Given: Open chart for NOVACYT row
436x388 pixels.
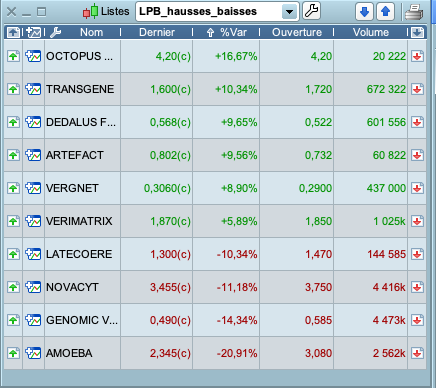Looking at the screenshot, I should point(33,287).
